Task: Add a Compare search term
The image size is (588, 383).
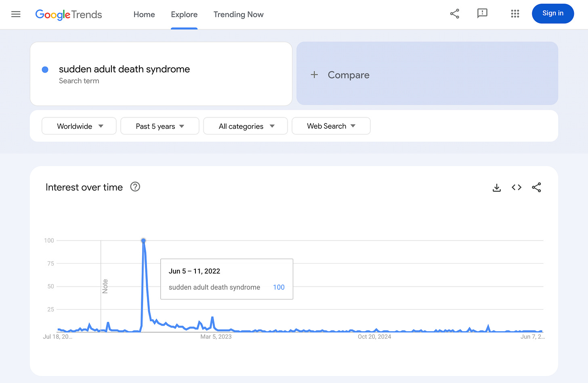Action: (x=427, y=73)
